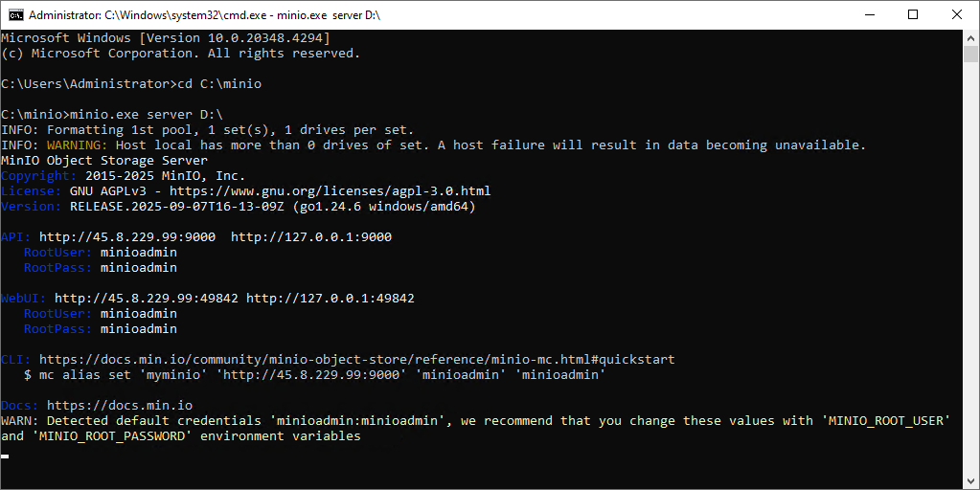Click the blinking cursor at the bottom
The width and height of the screenshot is (980, 490).
point(6,457)
